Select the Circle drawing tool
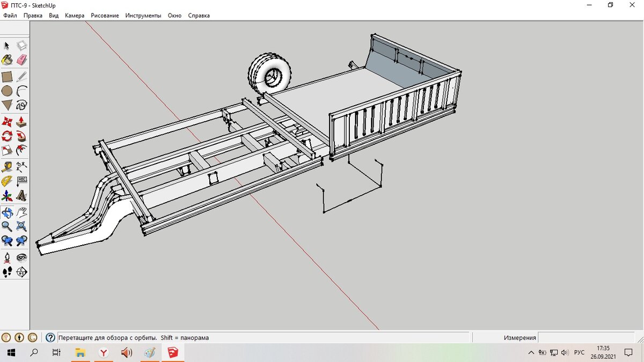 7,91
